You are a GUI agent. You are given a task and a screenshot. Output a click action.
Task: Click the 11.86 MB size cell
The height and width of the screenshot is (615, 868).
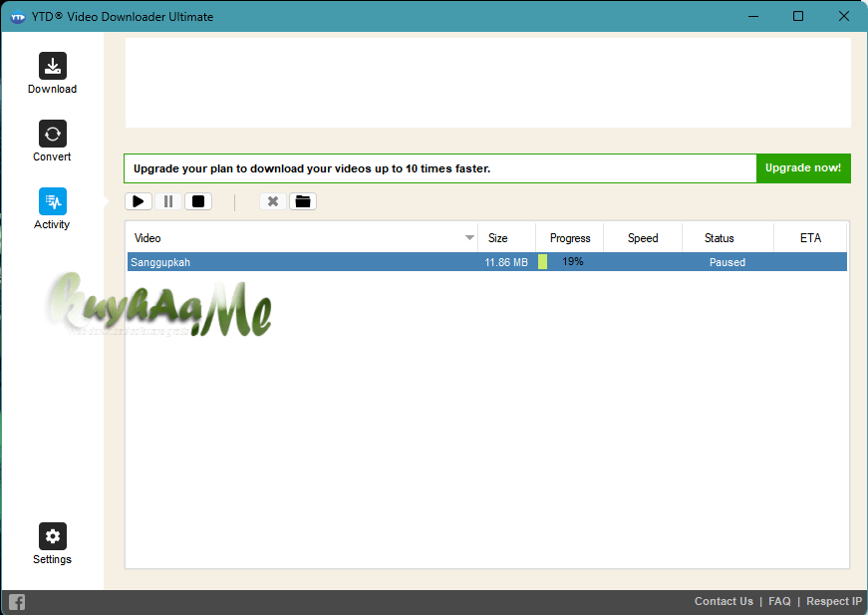pyautogui.click(x=506, y=262)
